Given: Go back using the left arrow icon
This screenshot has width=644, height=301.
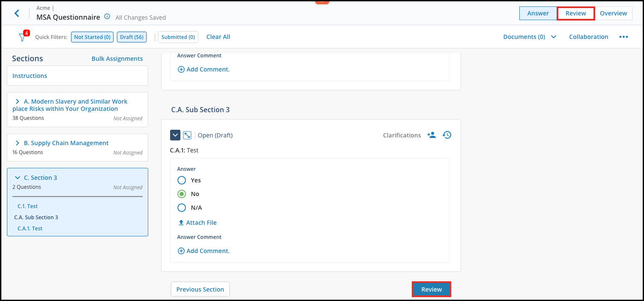Looking at the screenshot, I should 17,13.
